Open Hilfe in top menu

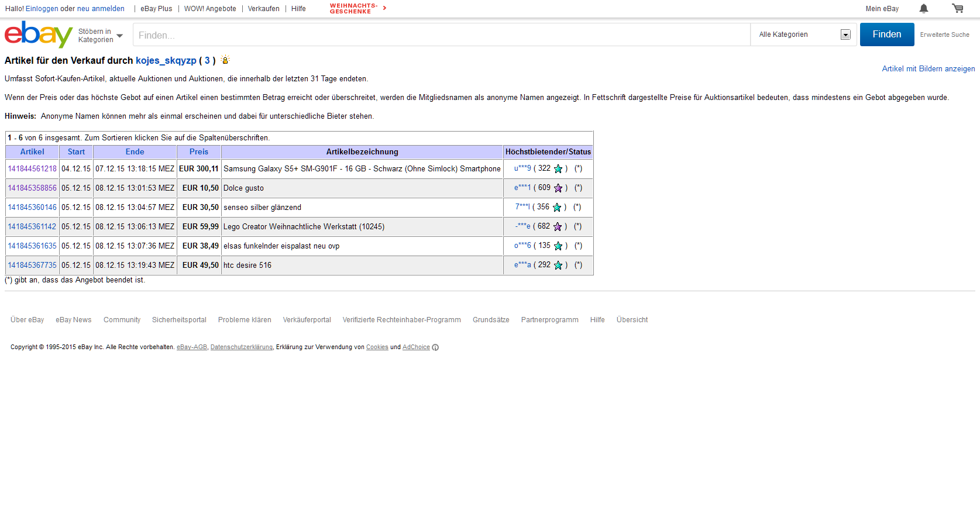coord(298,9)
